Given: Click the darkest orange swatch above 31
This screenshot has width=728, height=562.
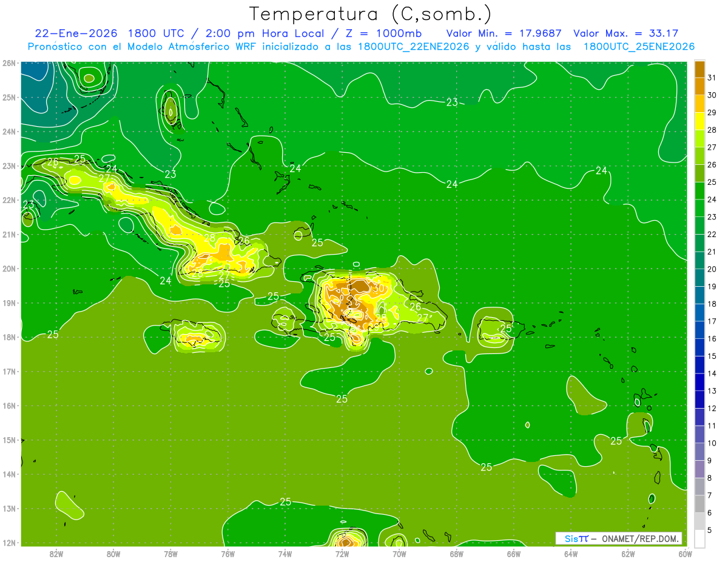Looking at the screenshot, I should [x=699, y=69].
